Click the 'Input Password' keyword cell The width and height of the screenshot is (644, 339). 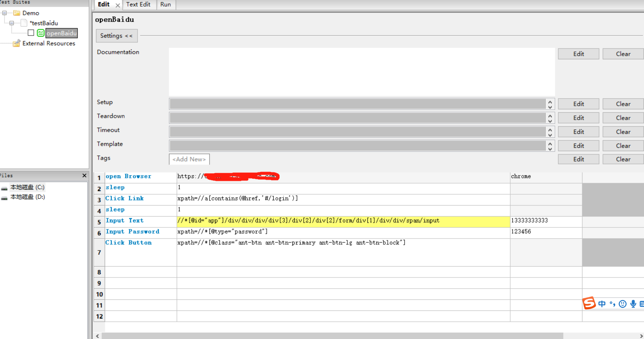(141, 232)
